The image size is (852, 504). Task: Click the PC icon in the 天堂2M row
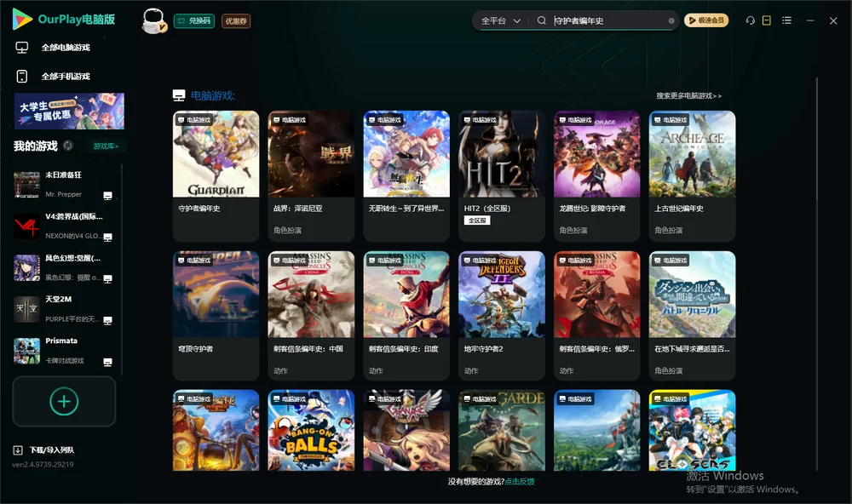click(107, 320)
